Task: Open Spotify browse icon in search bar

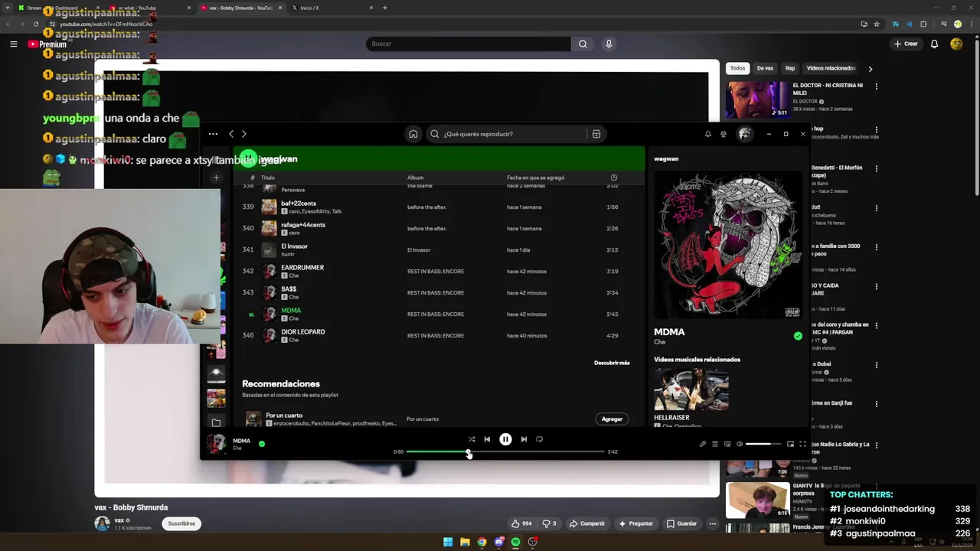Action: [596, 134]
